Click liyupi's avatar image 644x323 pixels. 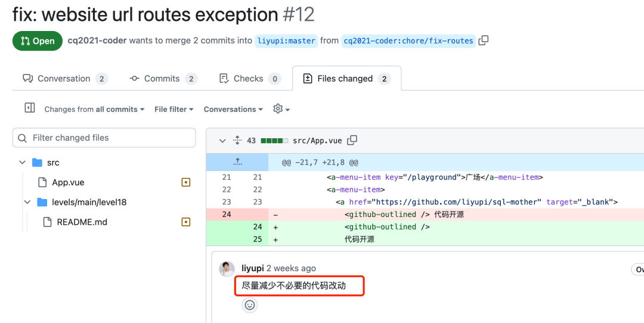227,269
